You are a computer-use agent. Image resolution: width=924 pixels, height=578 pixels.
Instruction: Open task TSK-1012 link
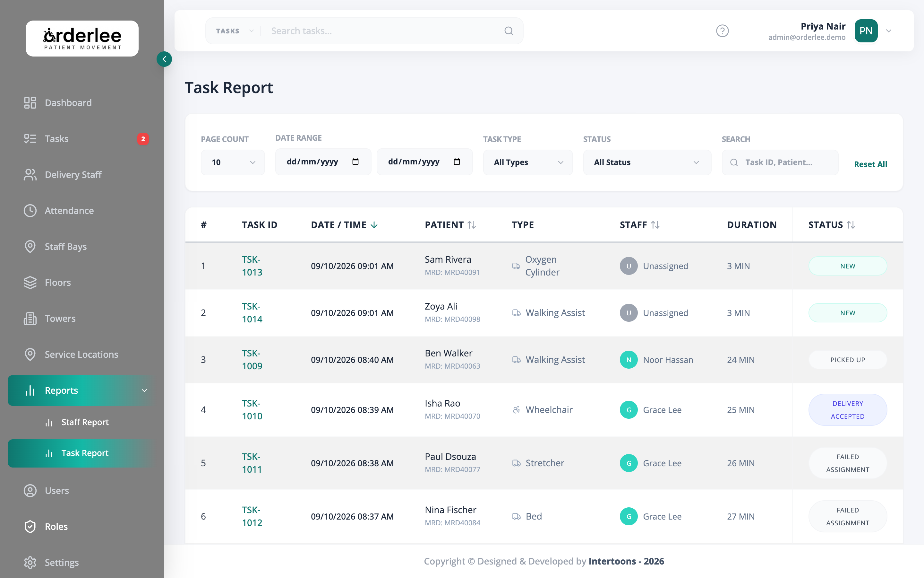(x=252, y=516)
